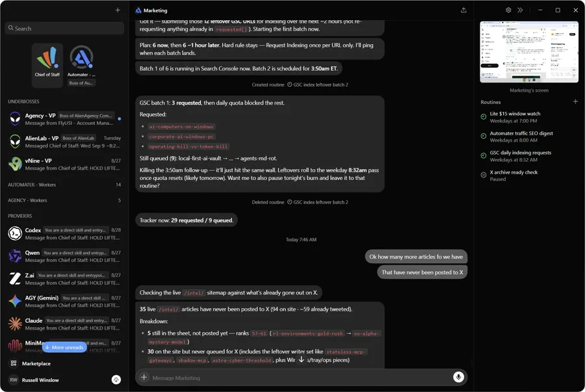Collapse right panel with double chevron icon
The width and height of the screenshot is (585, 392).
[x=520, y=10]
